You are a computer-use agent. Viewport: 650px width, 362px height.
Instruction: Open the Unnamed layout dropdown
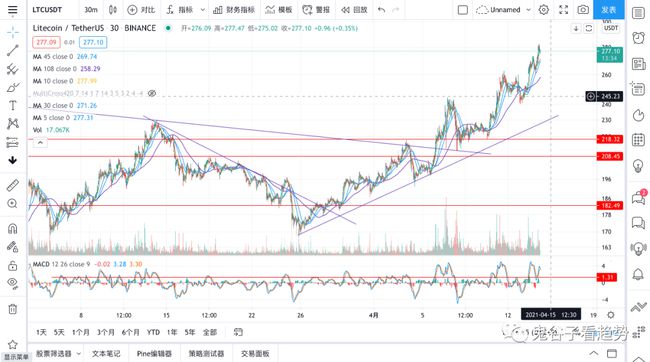tap(503, 10)
